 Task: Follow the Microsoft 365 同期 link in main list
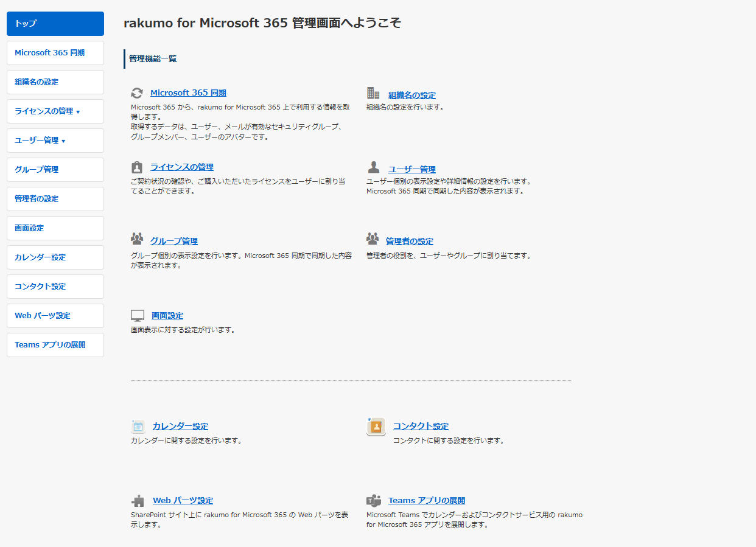tap(188, 93)
